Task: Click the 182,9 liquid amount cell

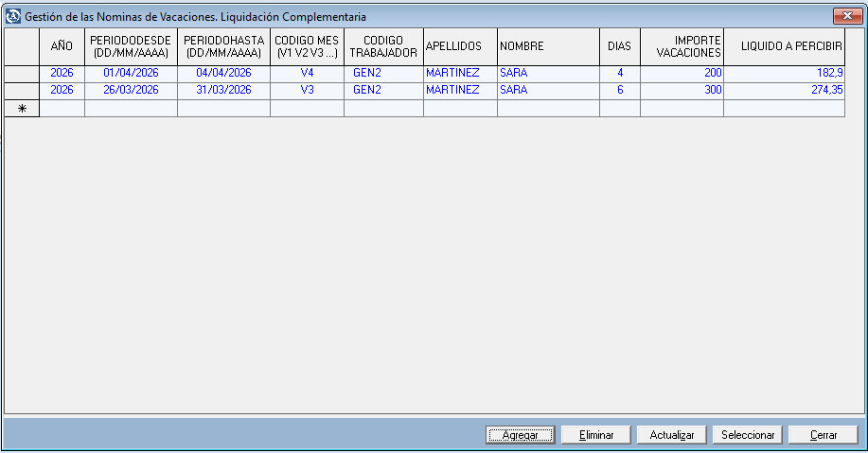Action: 784,73
